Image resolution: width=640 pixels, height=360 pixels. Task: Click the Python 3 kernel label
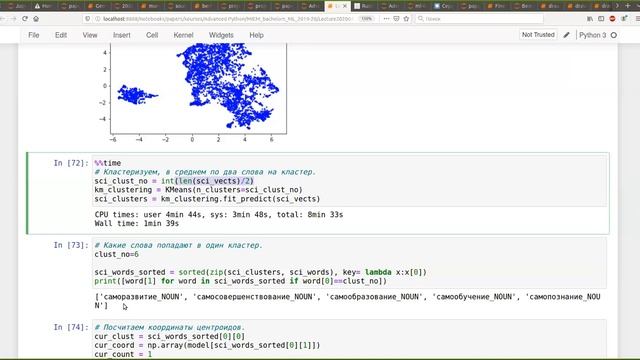pyautogui.click(x=592, y=35)
